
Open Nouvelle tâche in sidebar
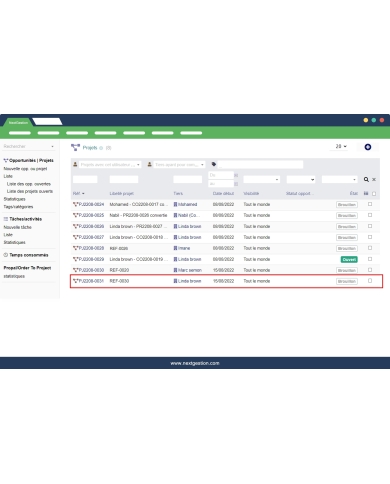[x=17, y=227]
